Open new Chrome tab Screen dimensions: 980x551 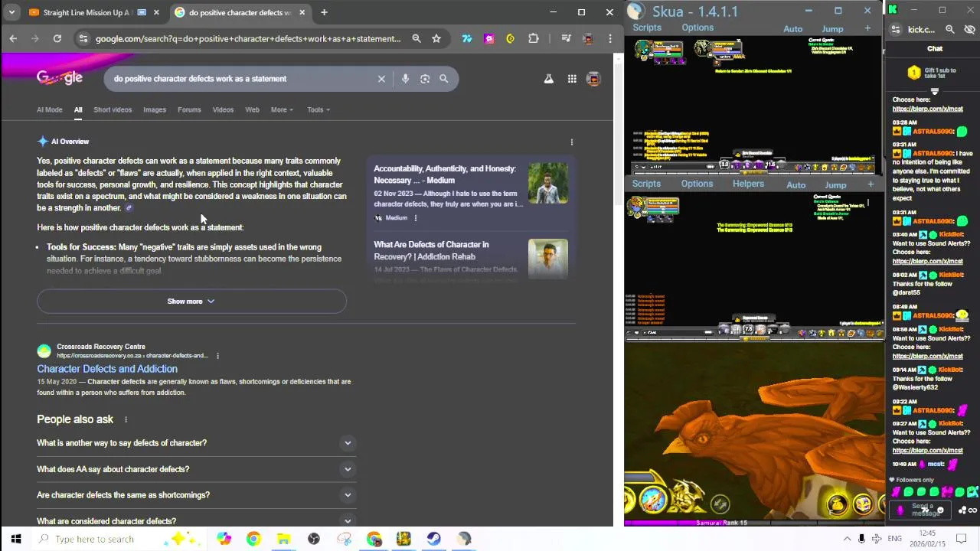click(324, 12)
